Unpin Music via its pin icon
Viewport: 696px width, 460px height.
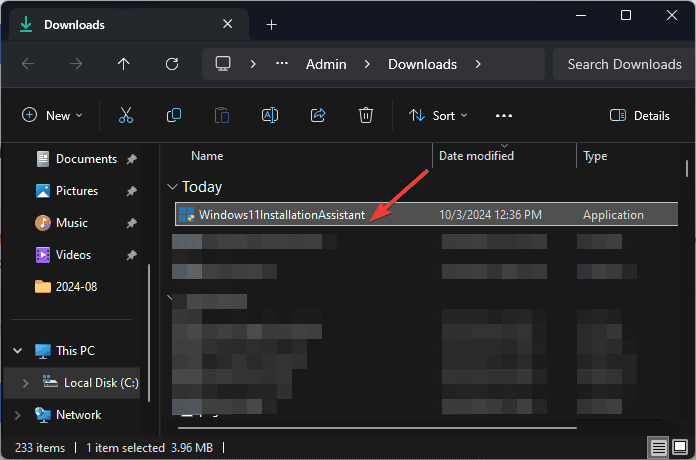pyautogui.click(x=131, y=223)
